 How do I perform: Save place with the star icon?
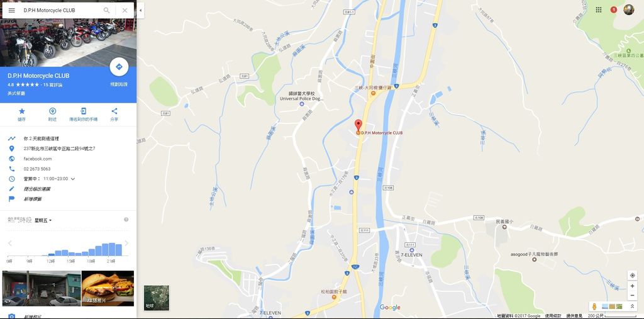click(22, 111)
